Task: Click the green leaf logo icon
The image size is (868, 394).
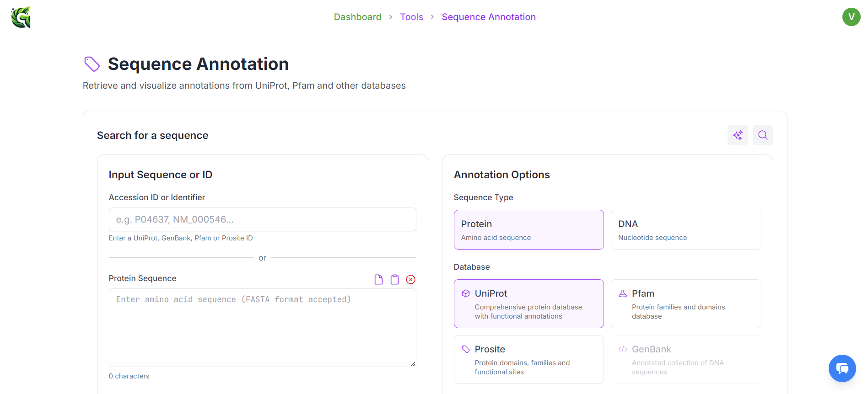Action: [x=21, y=17]
